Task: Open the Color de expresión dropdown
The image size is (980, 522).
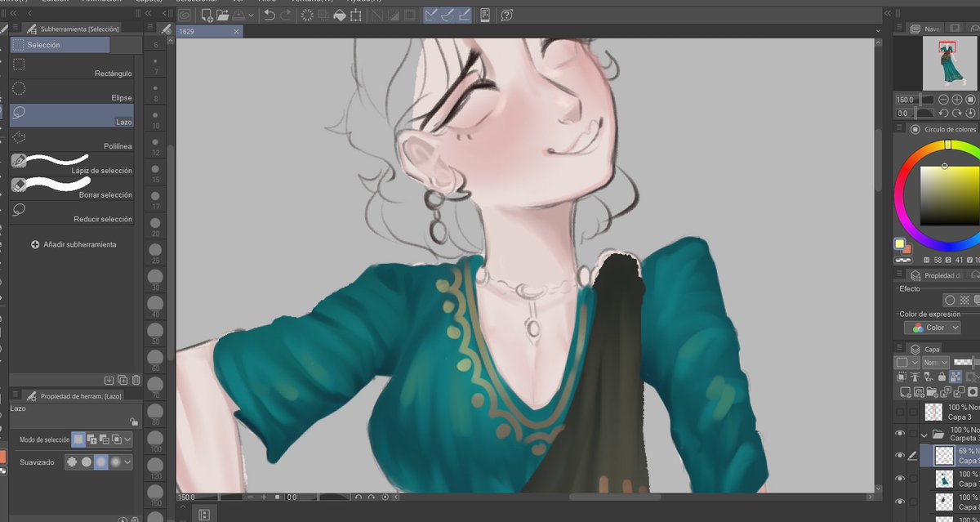Action: click(x=931, y=328)
